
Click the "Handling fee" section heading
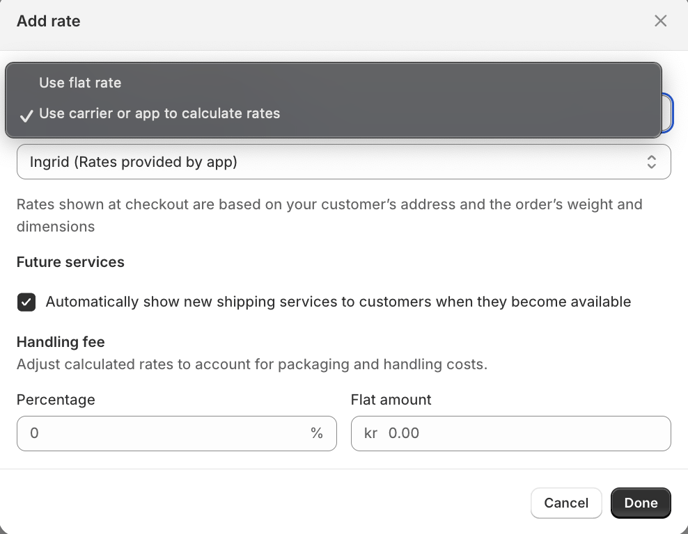coord(61,342)
